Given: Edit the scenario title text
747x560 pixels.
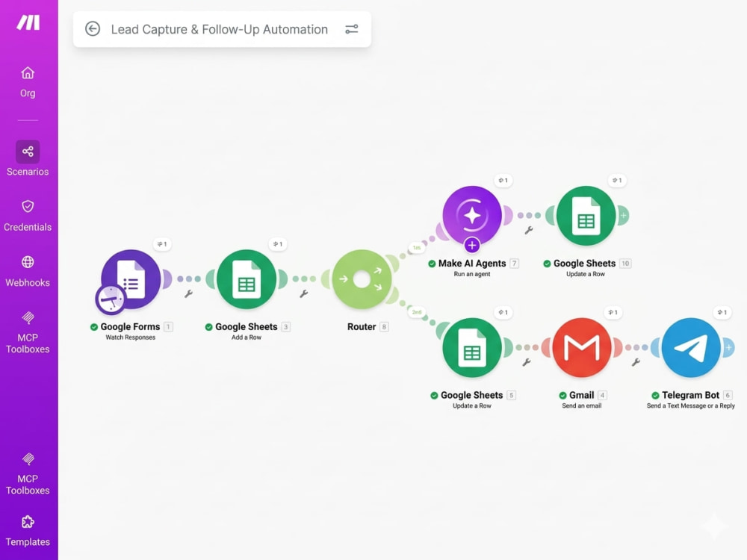Looking at the screenshot, I should tap(219, 30).
